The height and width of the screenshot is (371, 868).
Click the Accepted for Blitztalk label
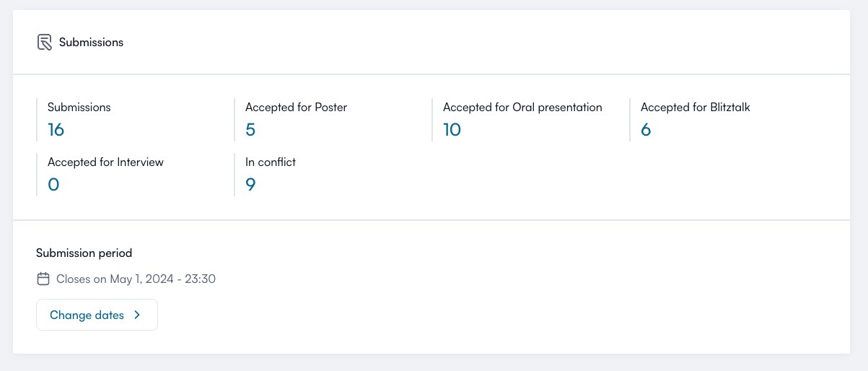[x=696, y=108]
